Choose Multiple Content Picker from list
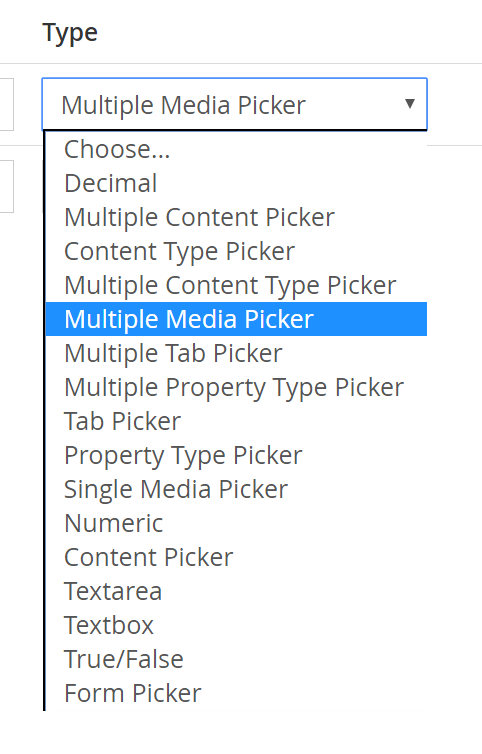Viewport: 482px width, 754px height. coord(236,217)
